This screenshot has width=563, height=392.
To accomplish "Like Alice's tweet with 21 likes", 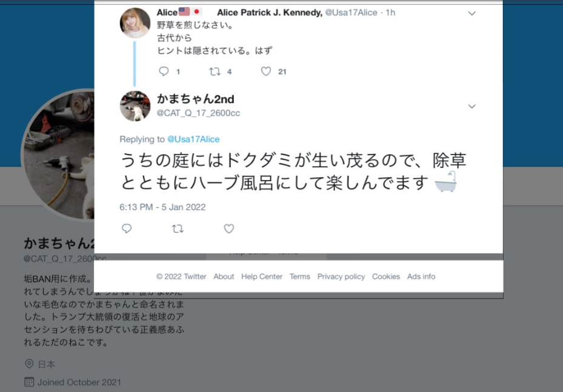I will (265, 71).
